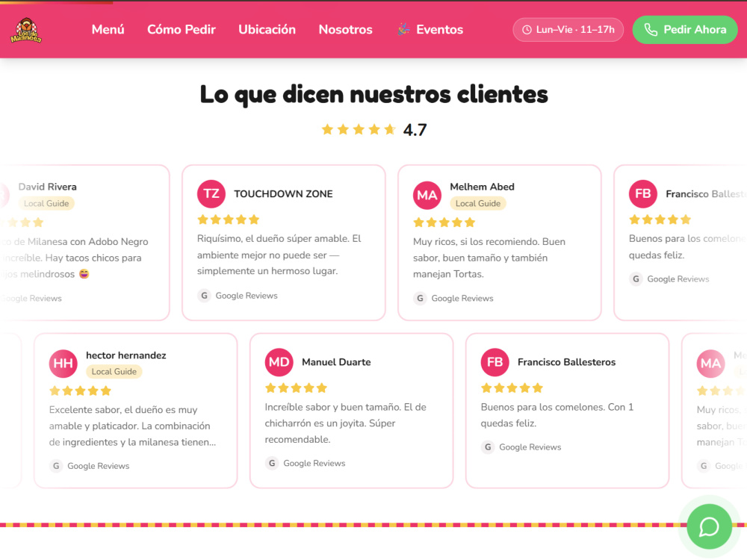The width and height of the screenshot is (747, 560).
Task: Click review text starting 'Excelente sabor, el dueño'
Action: (x=132, y=426)
